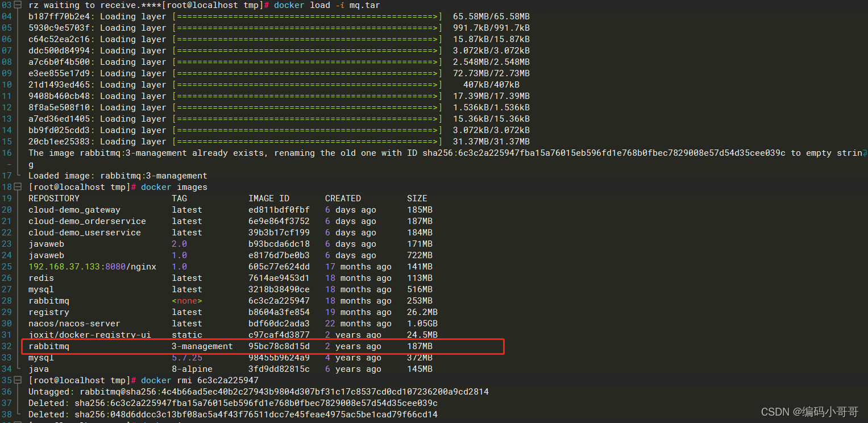Viewport: 868px width, 423px height.
Task: Collapse the fold marker at line 03
Action: click(17, 5)
